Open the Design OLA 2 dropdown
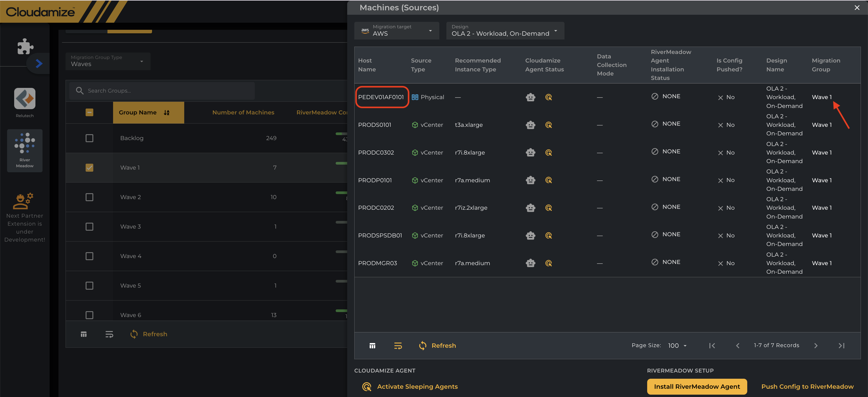868x397 pixels. click(505, 30)
